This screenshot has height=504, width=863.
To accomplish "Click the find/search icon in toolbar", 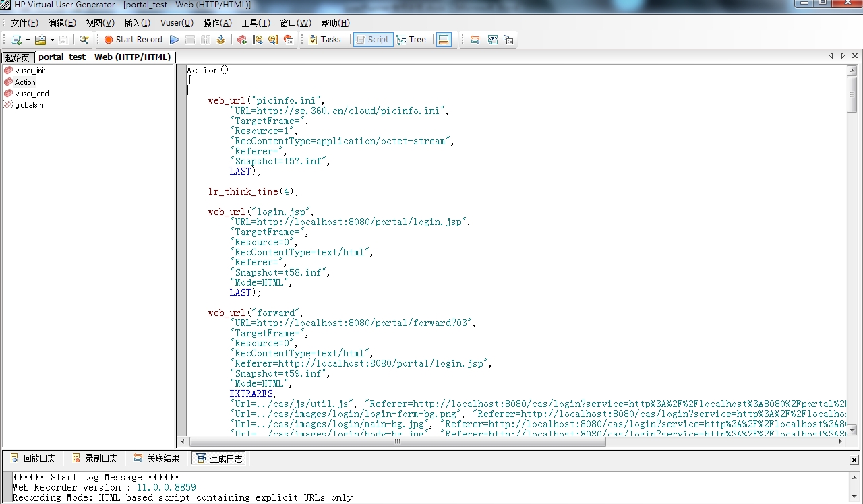I will coord(84,40).
